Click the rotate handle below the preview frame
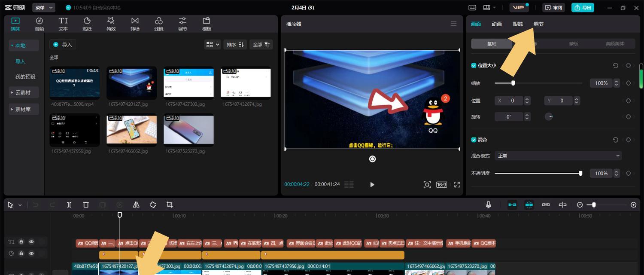Image resolution: width=644 pixels, height=275 pixels. (372, 159)
